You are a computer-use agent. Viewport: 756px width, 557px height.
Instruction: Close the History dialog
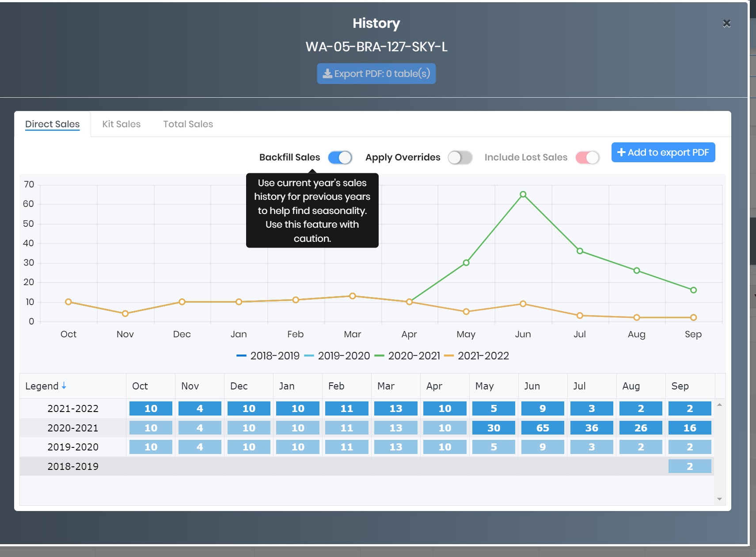click(726, 23)
